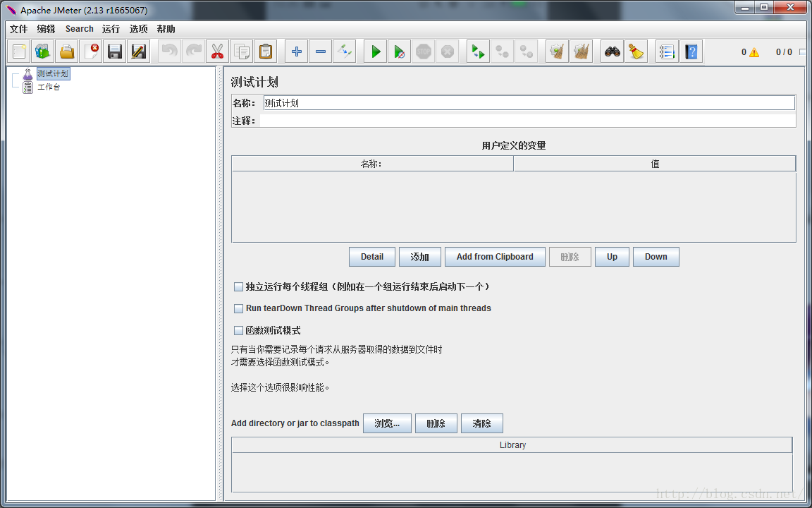The width and height of the screenshot is (812, 508).
Task: Click the Cut scissors icon
Action: click(218, 52)
